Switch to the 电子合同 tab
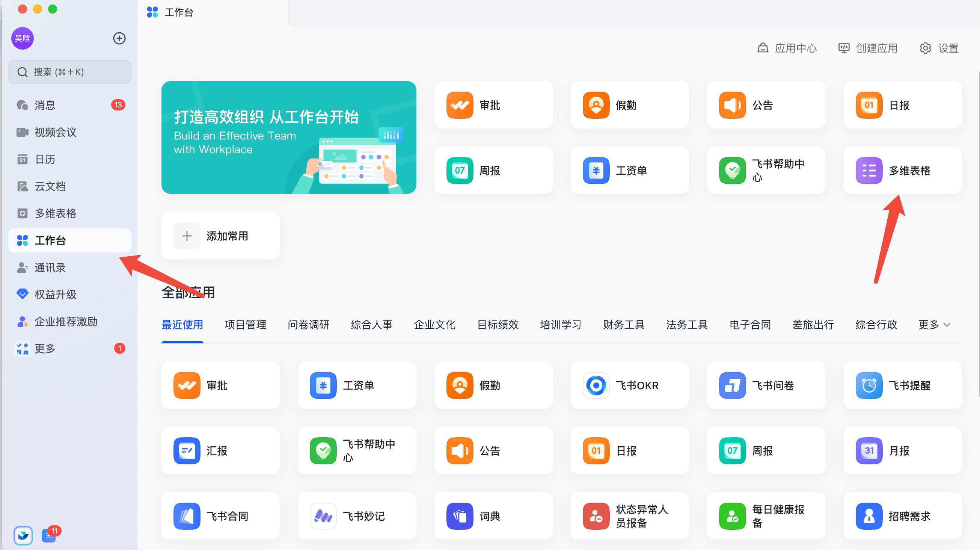This screenshot has width=980, height=550. coord(750,325)
